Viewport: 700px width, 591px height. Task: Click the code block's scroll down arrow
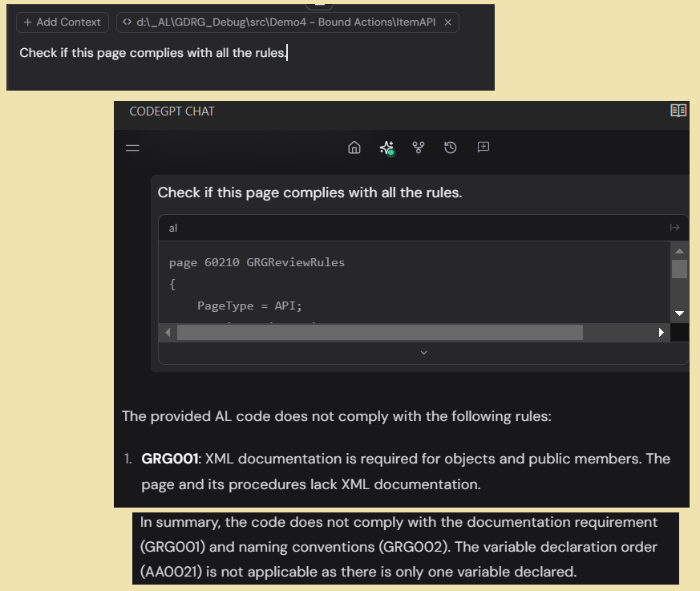[x=679, y=313]
